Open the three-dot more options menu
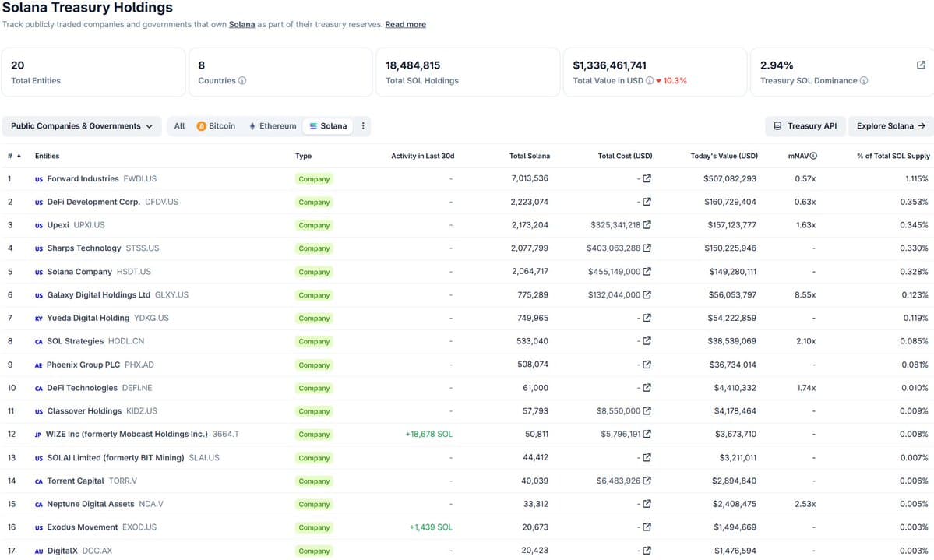Image resolution: width=934 pixels, height=560 pixels. coord(363,125)
